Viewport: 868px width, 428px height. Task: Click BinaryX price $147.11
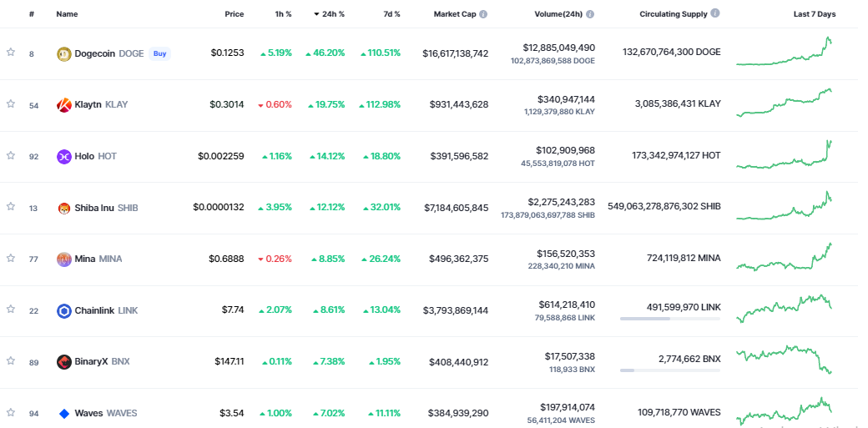coord(230,362)
